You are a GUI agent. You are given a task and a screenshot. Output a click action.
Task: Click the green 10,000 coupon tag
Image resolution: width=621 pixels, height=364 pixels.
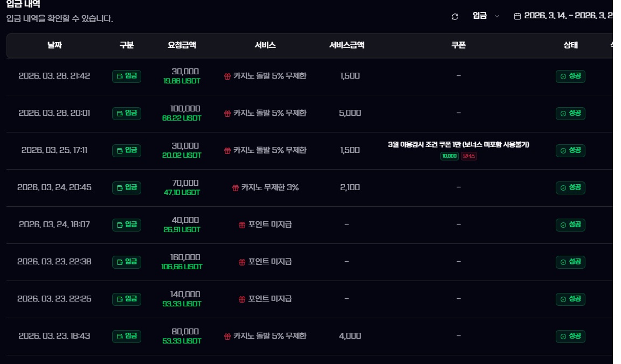449,156
